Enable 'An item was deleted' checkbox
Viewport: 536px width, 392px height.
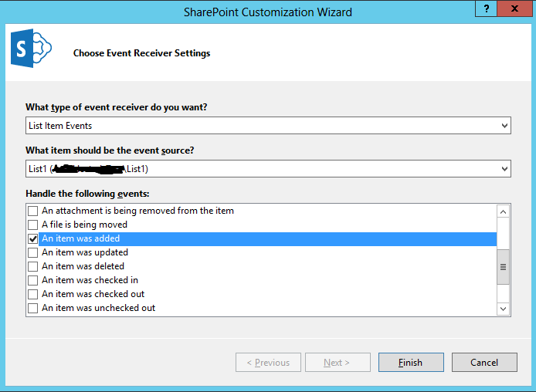pyautogui.click(x=32, y=267)
